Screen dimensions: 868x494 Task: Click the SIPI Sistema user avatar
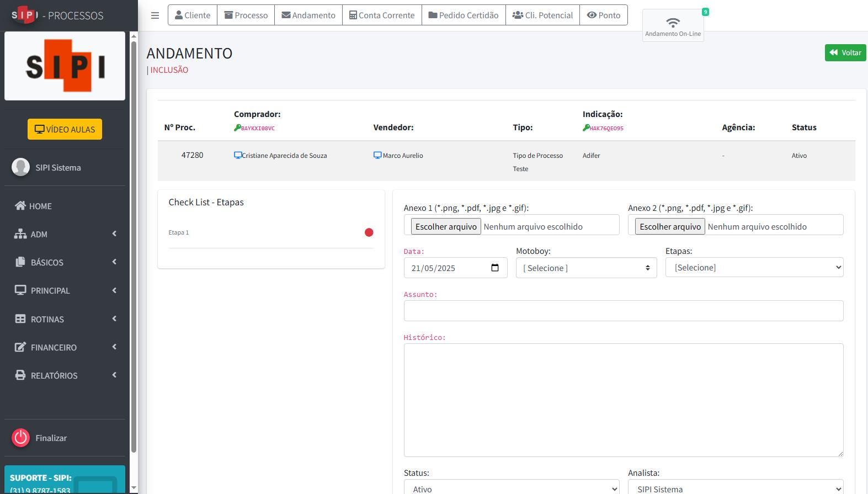[x=20, y=167]
